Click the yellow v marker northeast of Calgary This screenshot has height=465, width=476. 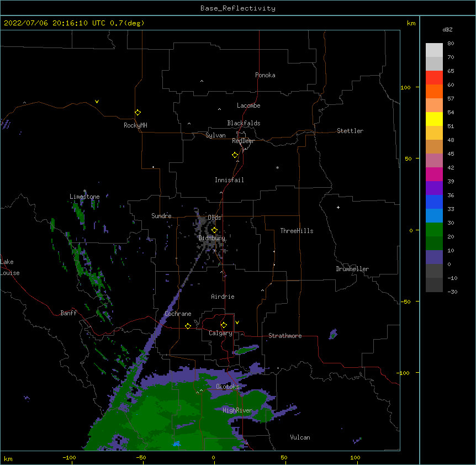pos(237,323)
